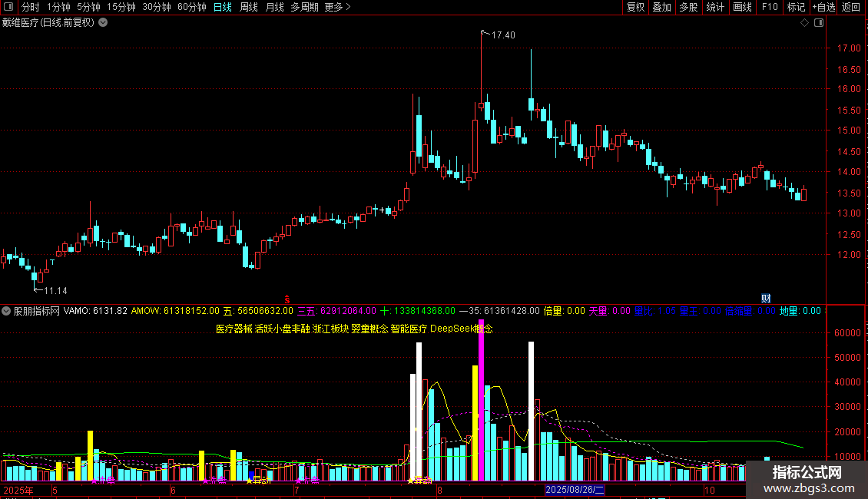Expand the 戴维医疗 chart title dropdown arrow
This screenshot has height=499, width=868.
pyautogui.click(x=103, y=23)
